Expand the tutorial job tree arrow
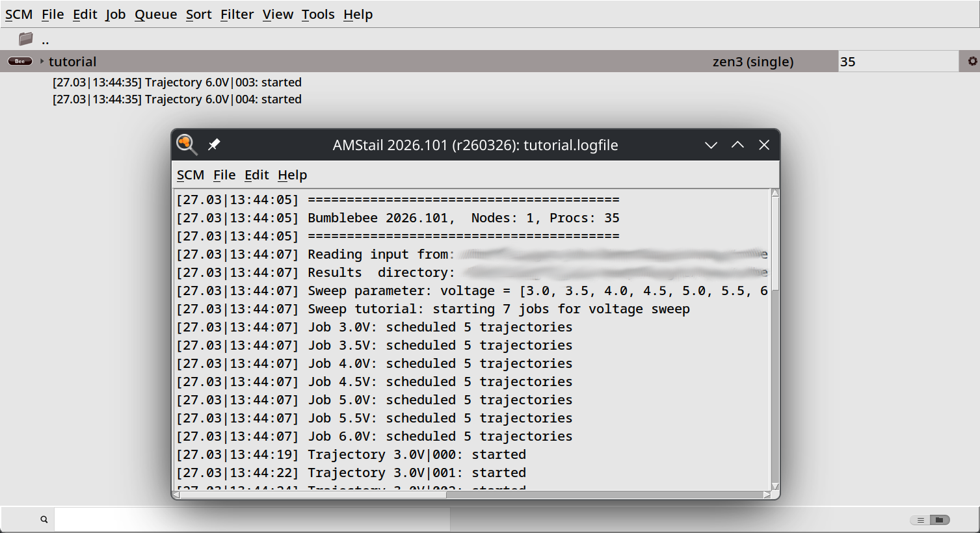The image size is (980, 533). pyautogui.click(x=42, y=61)
